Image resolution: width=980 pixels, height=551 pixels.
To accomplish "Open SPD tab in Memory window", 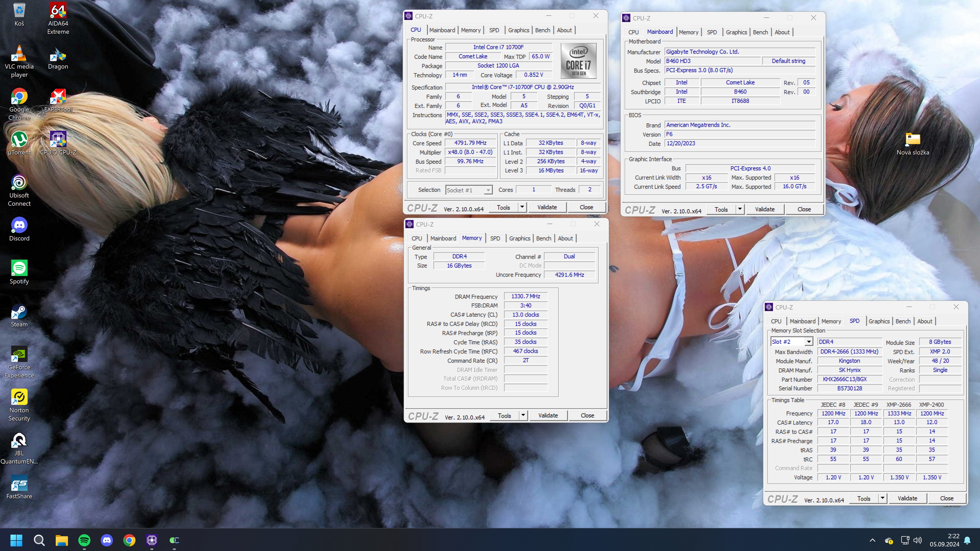I will (495, 238).
